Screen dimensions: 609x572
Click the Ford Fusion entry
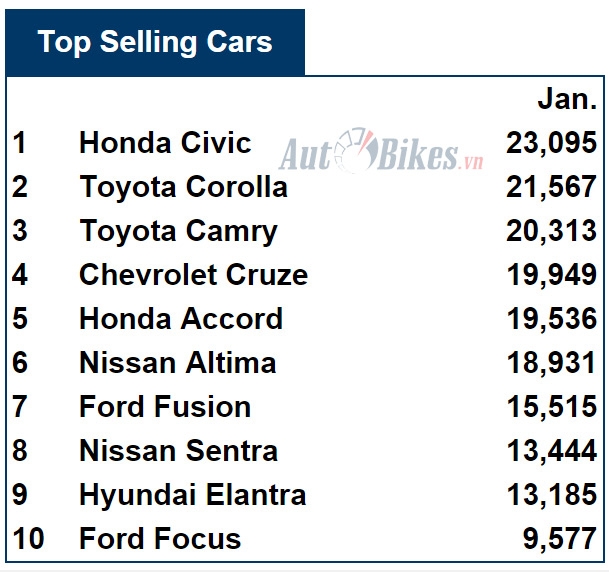[x=165, y=407]
